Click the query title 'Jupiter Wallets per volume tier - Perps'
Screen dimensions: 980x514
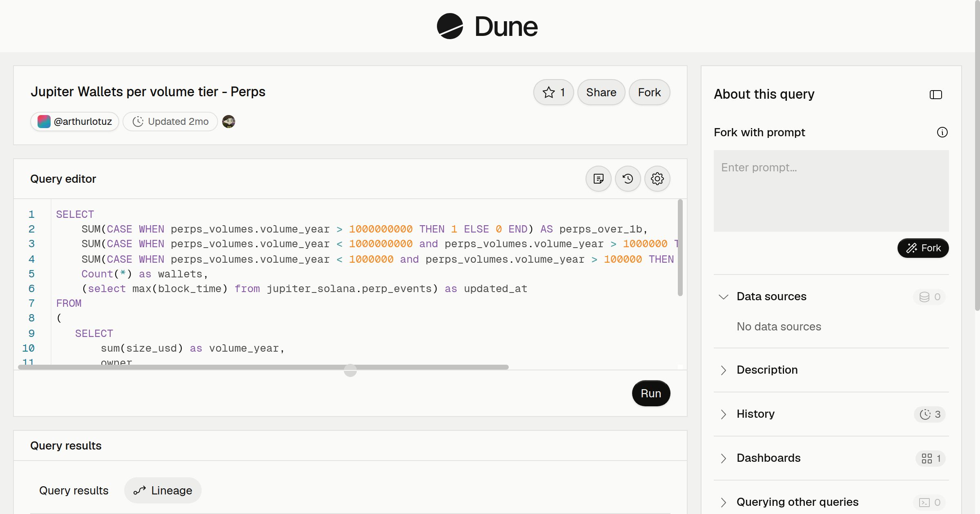point(148,92)
